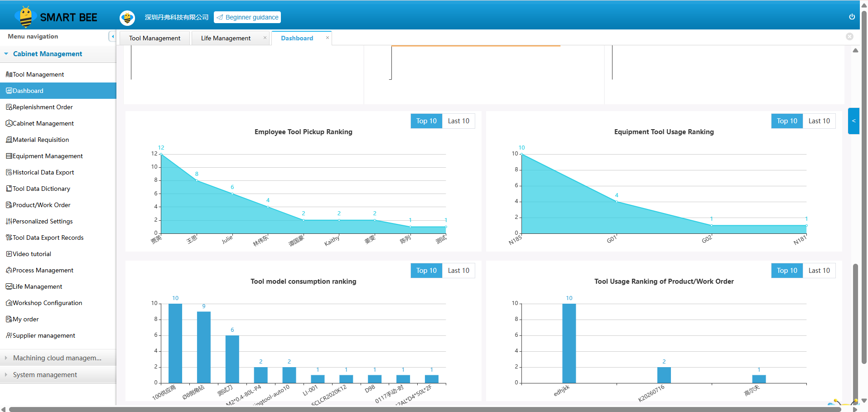The height and width of the screenshot is (412, 868).
Task: Click the 100供应商 bar in consumption chart
Action: coord(175,343)
